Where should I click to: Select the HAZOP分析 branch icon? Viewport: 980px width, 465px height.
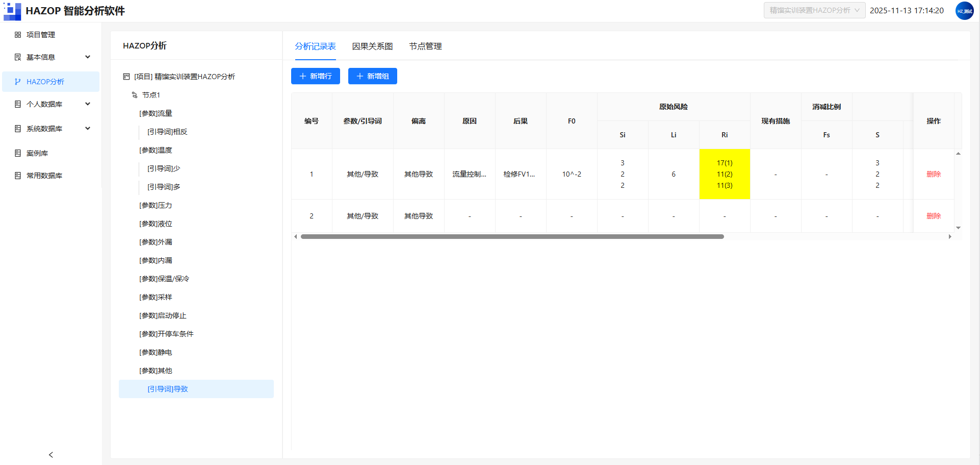point(18,82)
